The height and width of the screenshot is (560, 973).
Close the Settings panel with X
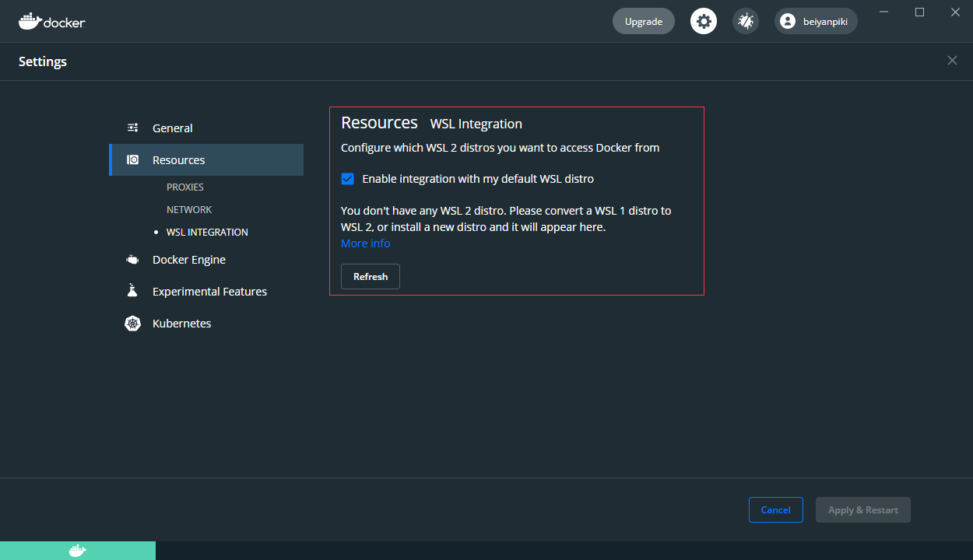click(x=952, y=61)
